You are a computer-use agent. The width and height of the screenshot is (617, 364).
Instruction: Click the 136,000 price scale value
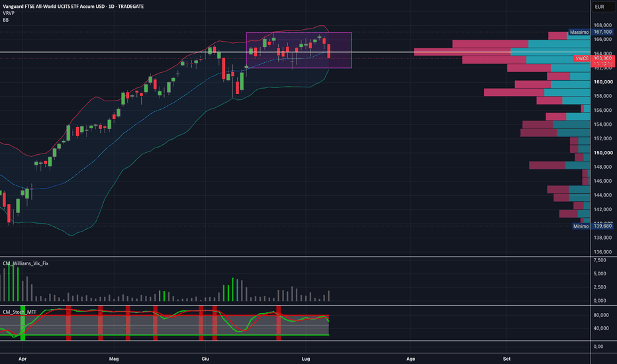pyautogui.click(x=602, y=252)
